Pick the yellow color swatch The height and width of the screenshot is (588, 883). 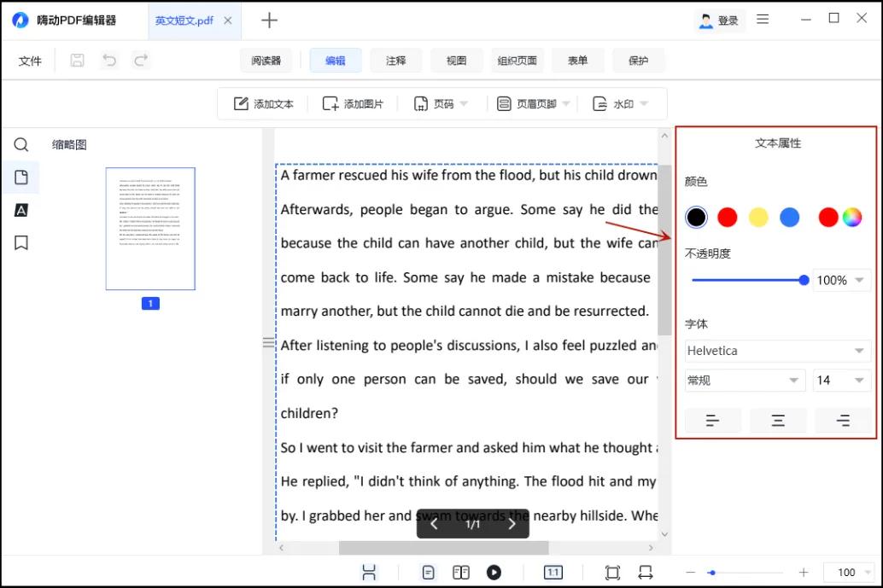[x=758, y=218]
